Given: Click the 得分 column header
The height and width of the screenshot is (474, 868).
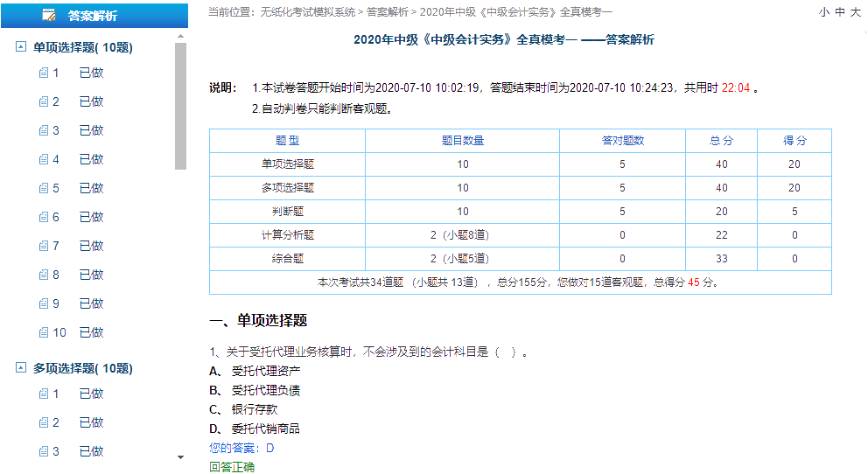Looking at the screenshot, I should 794,141.
